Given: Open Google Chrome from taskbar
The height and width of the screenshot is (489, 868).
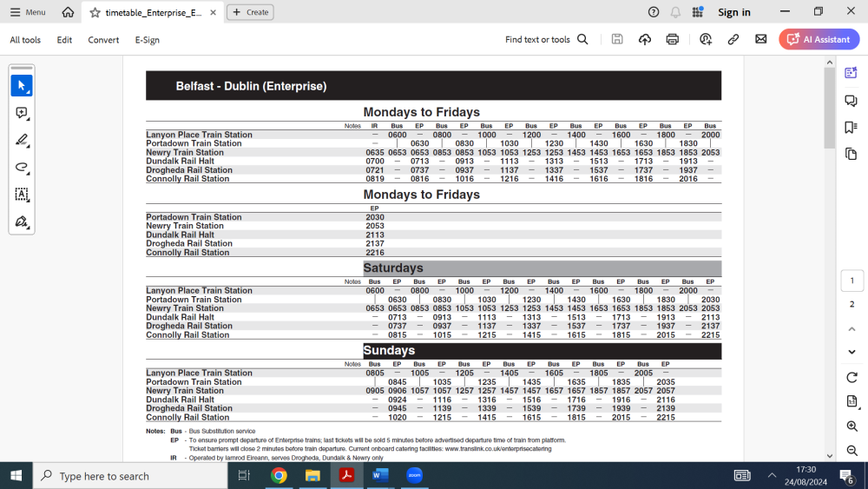Looking at the screenshot, I should pos(279,475).
